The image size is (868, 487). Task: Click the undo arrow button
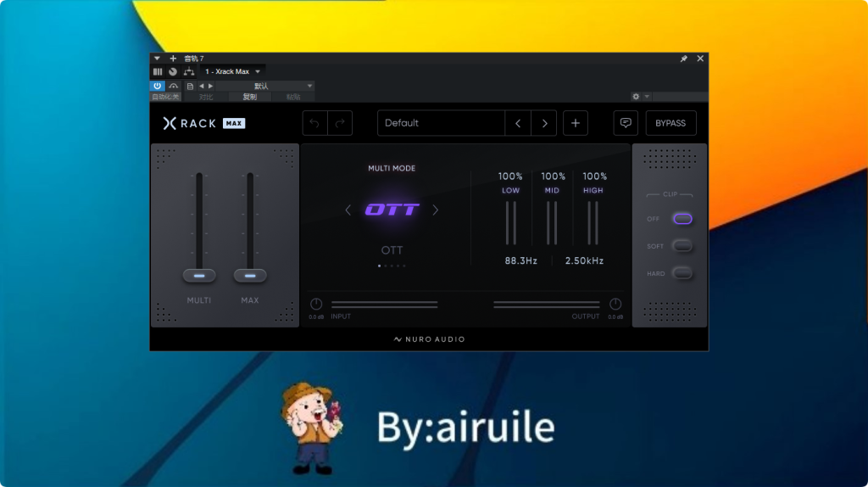(x=314, y=123)
